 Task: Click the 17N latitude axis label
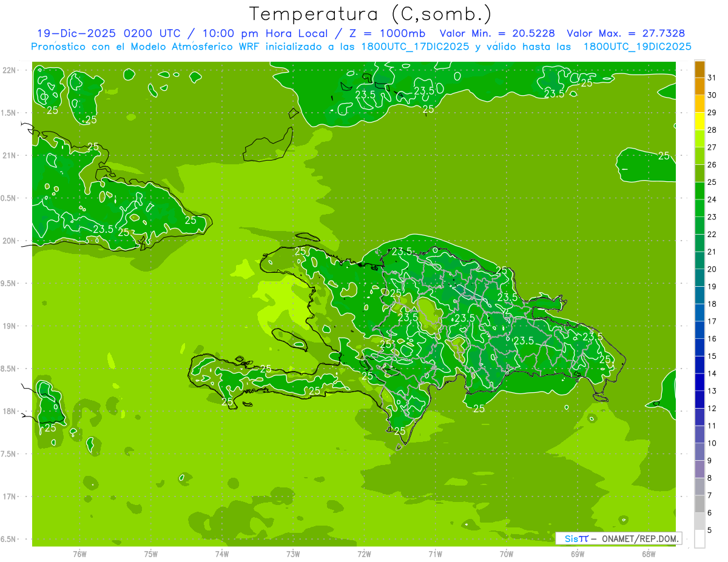point(9,497)
